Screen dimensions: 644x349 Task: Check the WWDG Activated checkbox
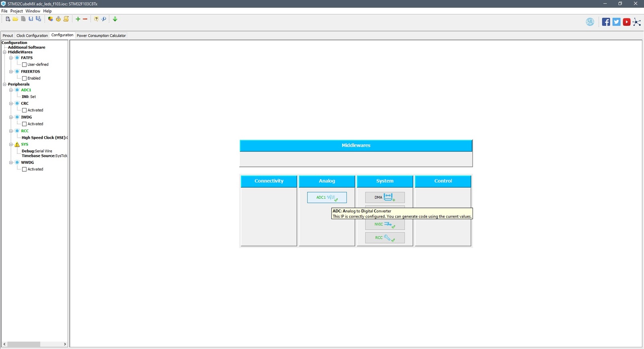pos(24,169)
